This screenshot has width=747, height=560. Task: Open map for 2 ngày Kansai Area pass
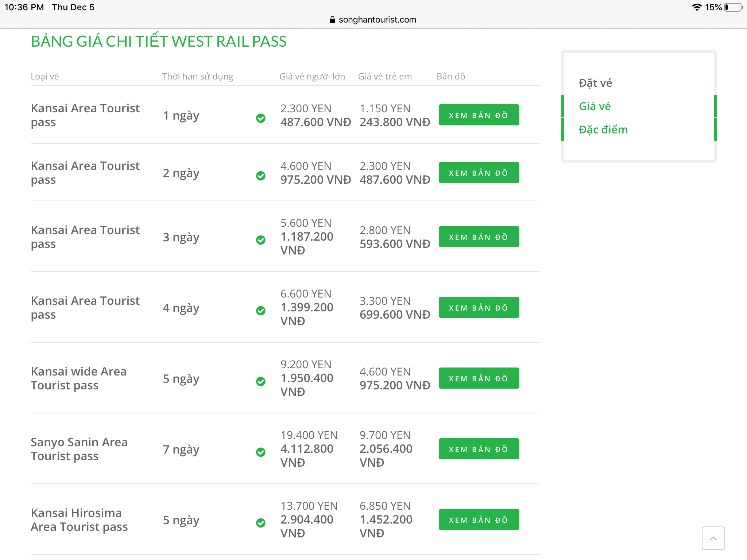(479, 172)
